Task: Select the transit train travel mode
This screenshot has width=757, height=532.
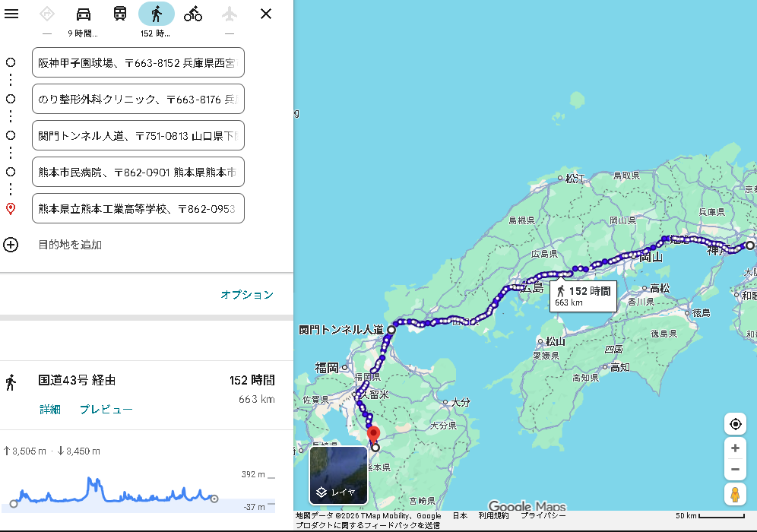Action: 120,14
